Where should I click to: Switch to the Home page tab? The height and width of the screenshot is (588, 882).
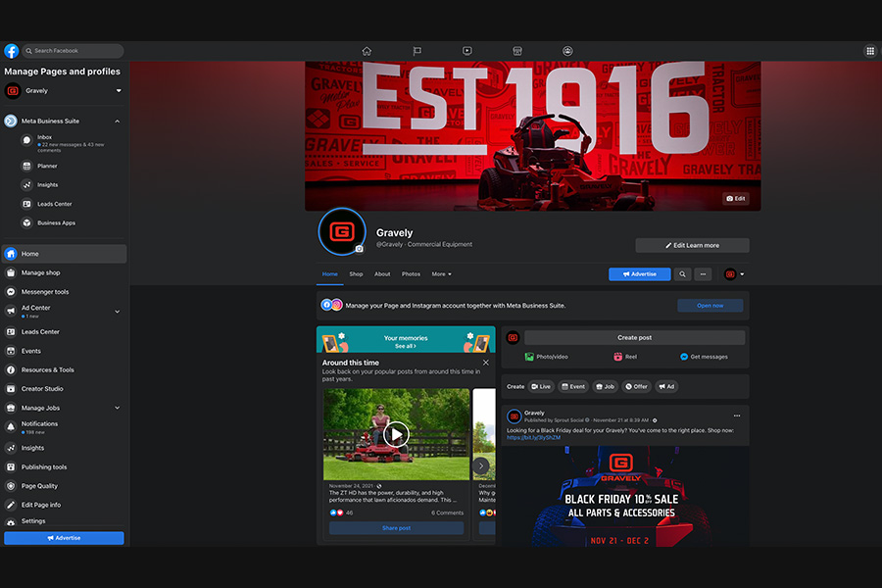[330, 274]
